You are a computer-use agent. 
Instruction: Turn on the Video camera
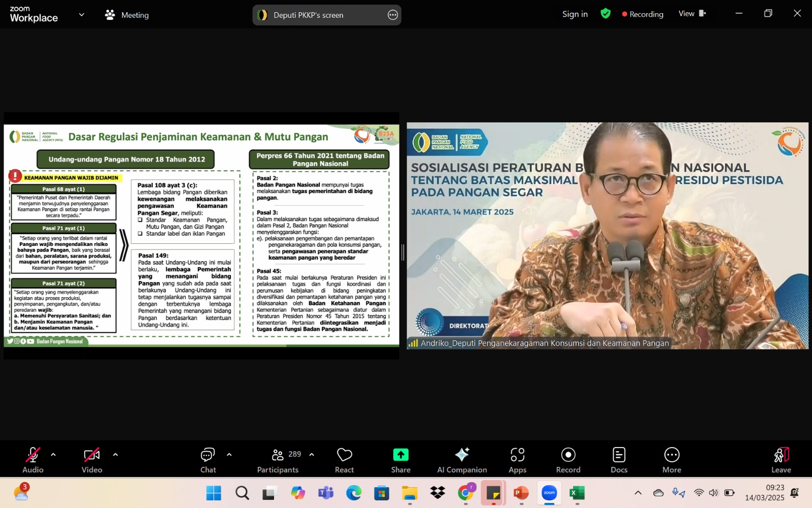[x=92, y=460]
